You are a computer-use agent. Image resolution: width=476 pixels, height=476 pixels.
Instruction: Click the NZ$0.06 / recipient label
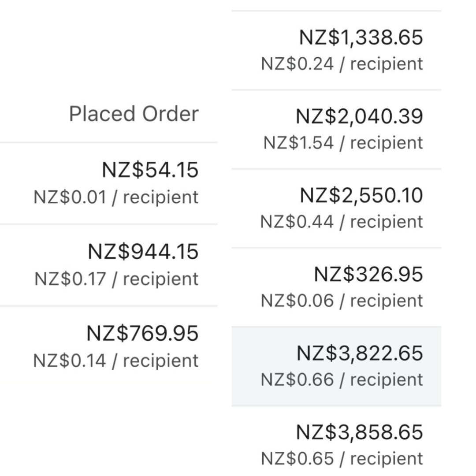tap(342, 301)
